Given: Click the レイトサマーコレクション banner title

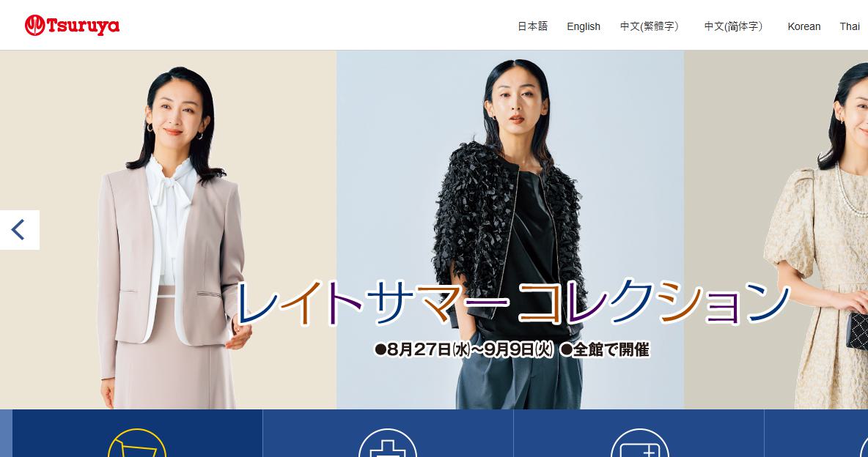Looking at the screenshot, I should [x=513, y=302].
